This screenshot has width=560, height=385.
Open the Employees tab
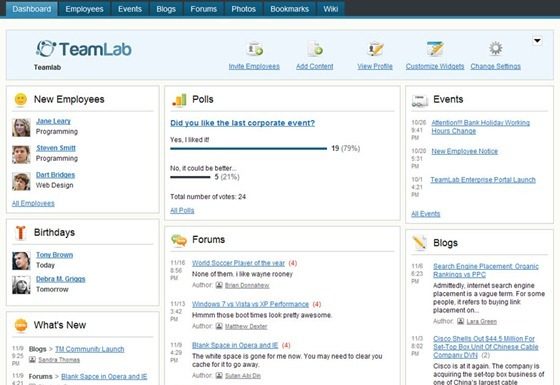point(84,9)
